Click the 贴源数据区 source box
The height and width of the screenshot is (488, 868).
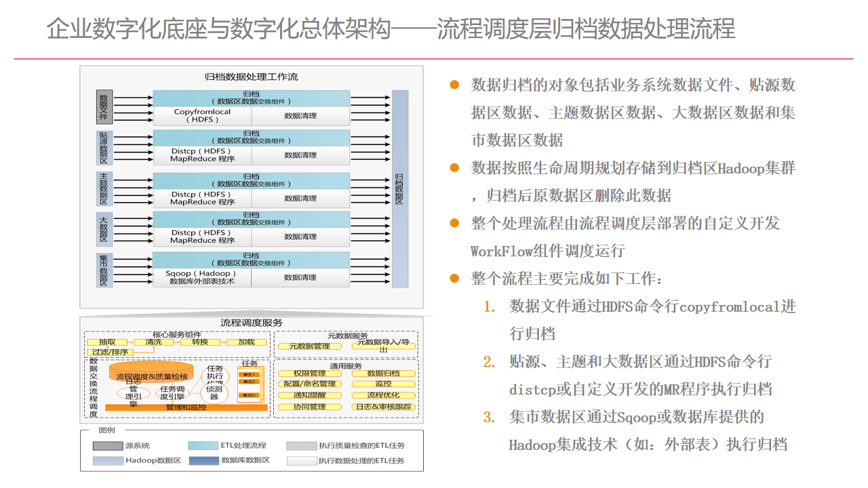104,148
